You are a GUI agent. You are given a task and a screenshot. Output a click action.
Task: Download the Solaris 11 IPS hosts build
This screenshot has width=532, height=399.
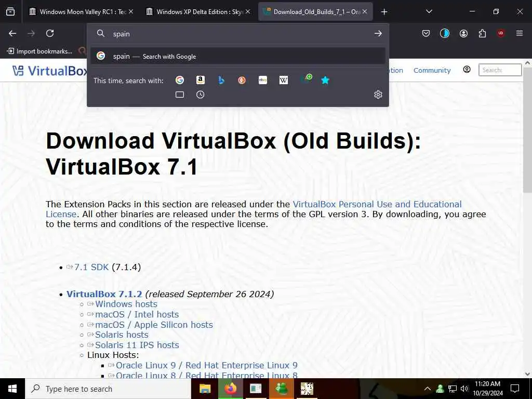pos(137,345)
